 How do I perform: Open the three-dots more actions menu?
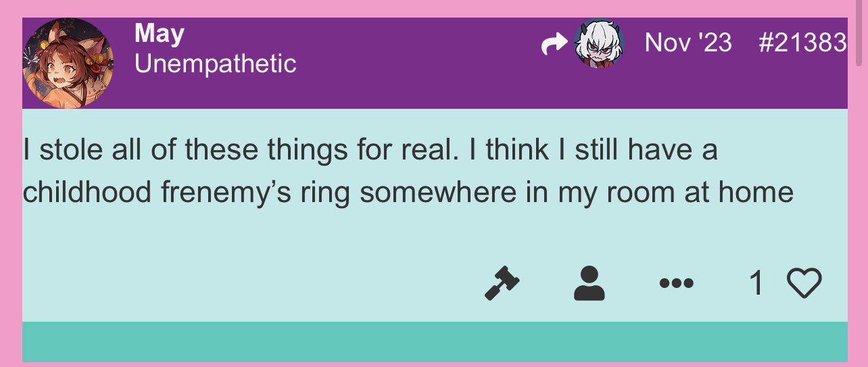click(676, 283)
